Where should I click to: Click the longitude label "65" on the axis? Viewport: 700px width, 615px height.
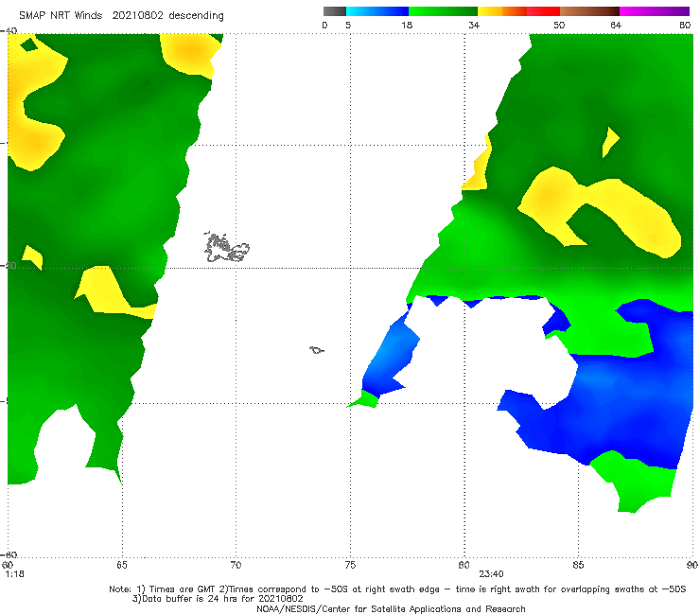(122, 565)
